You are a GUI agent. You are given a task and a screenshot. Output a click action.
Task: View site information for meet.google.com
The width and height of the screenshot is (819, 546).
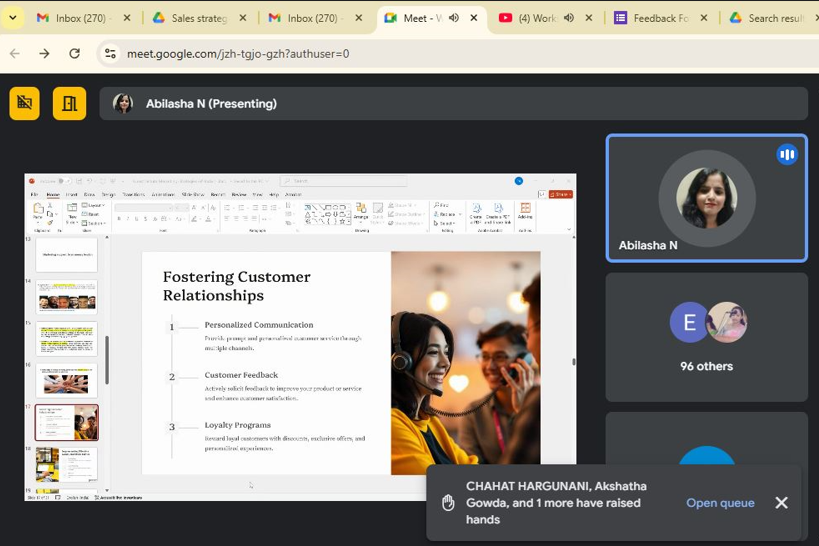pos(110,54)
